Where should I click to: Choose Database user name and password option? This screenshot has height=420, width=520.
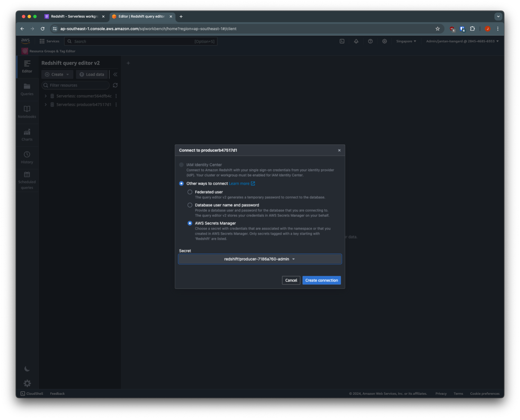(190, 205)
